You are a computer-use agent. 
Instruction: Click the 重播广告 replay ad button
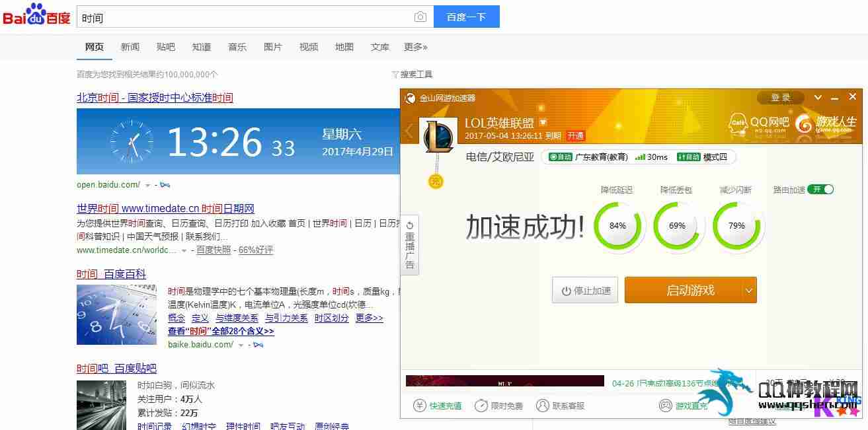tap(410, 244)
